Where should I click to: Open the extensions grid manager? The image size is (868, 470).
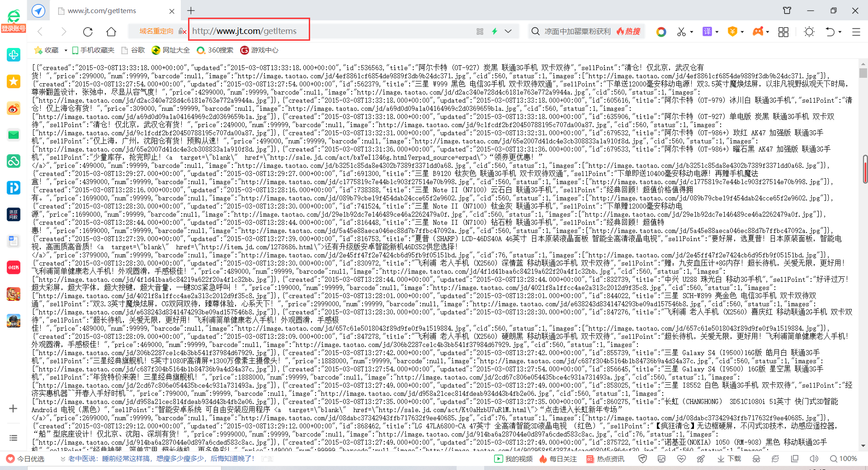click(783, 32)
